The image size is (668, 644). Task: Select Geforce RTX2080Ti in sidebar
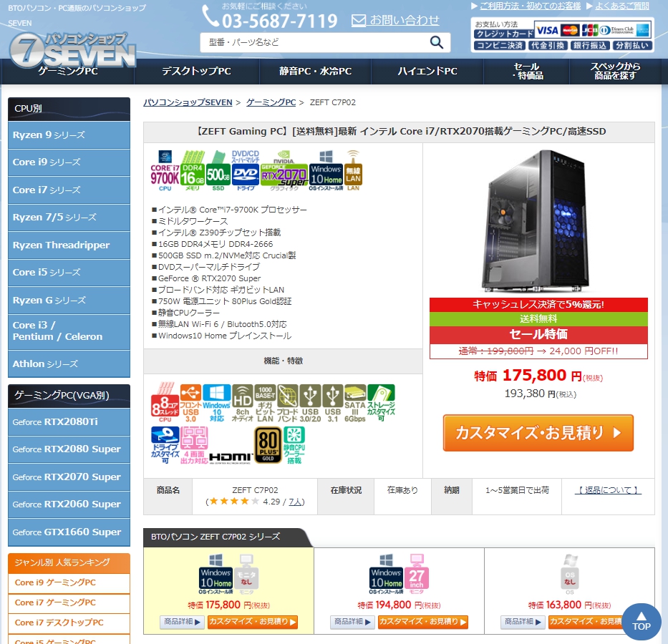(x=69, y=421)
